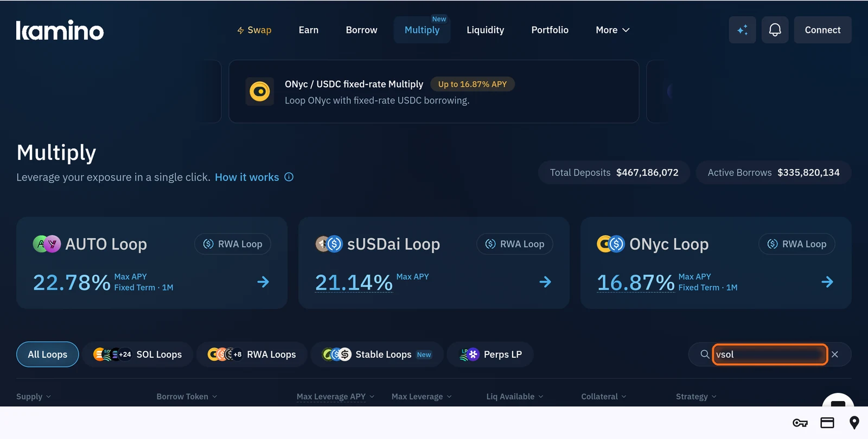Image resolution: width=868 pixels, height=439 pixels.
Task: Open the Collateral column filter
Action: 604,397
